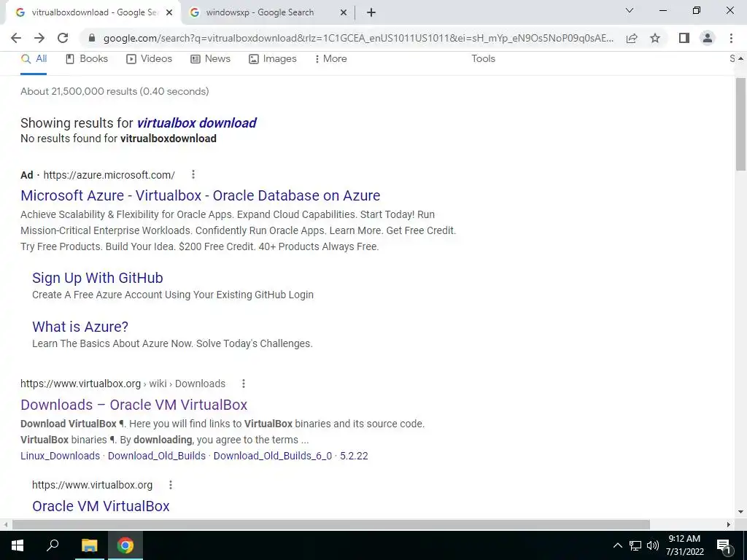Open Downloads – Oracle VM VirtualBox result
Screen dimensions: 747x560
[x=134, y=405]
